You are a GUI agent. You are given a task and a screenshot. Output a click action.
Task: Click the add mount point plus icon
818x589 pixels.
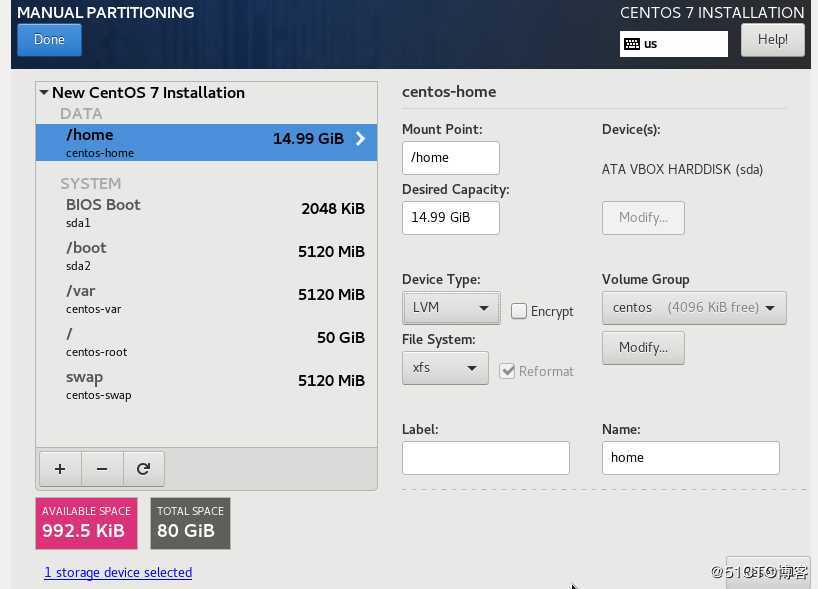tap(60, 469)
